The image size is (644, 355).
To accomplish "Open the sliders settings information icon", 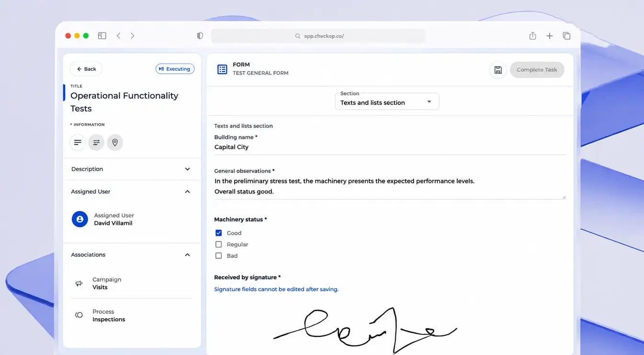I will pos(96,142).
